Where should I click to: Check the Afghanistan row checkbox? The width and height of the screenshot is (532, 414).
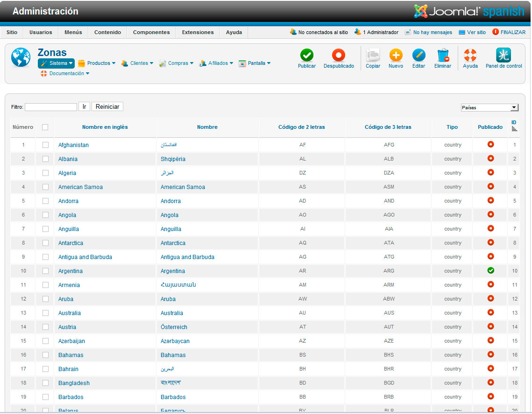click(x=45, y=145)
